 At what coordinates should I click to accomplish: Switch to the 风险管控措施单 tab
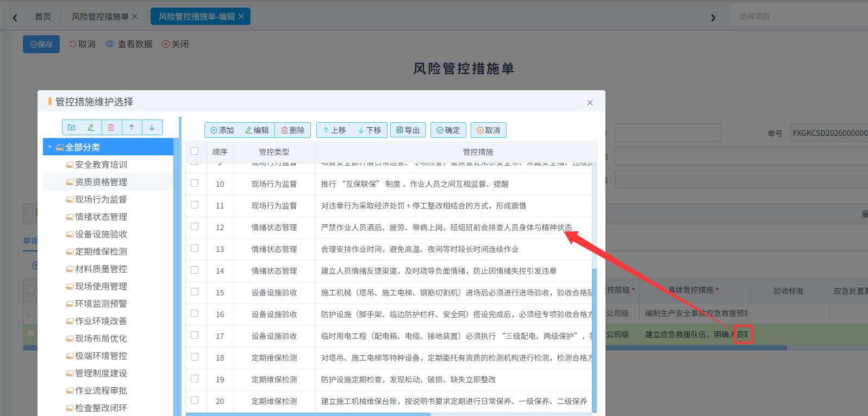(100, 17)
